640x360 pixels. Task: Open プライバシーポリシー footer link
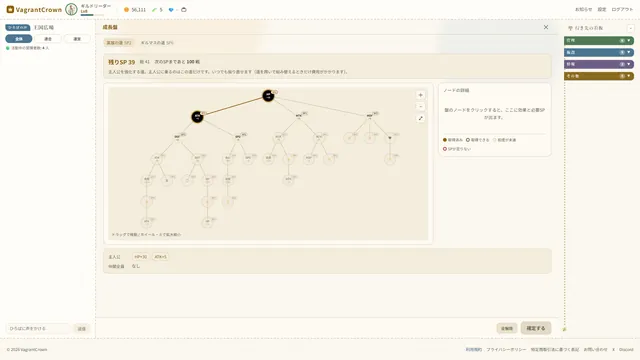506,349
